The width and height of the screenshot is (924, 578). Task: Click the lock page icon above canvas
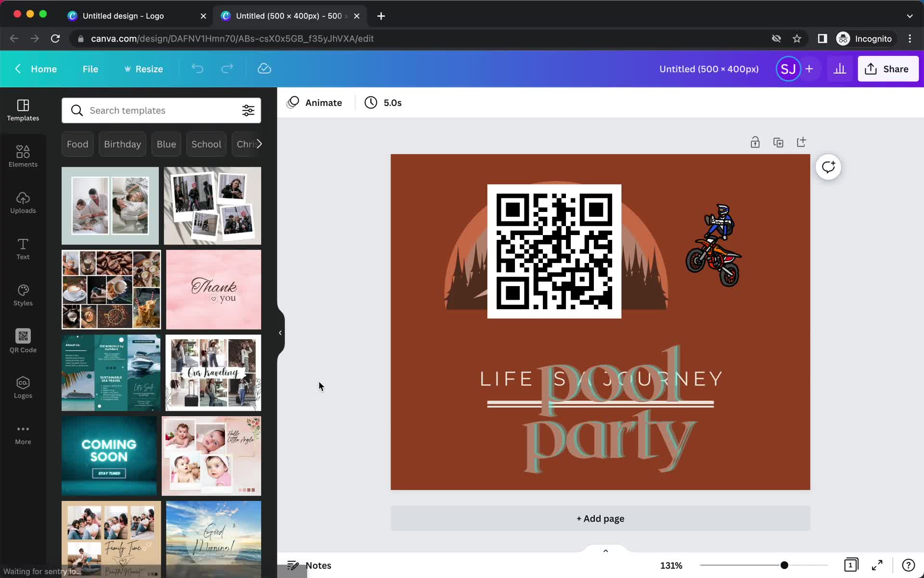pos(755,142)
